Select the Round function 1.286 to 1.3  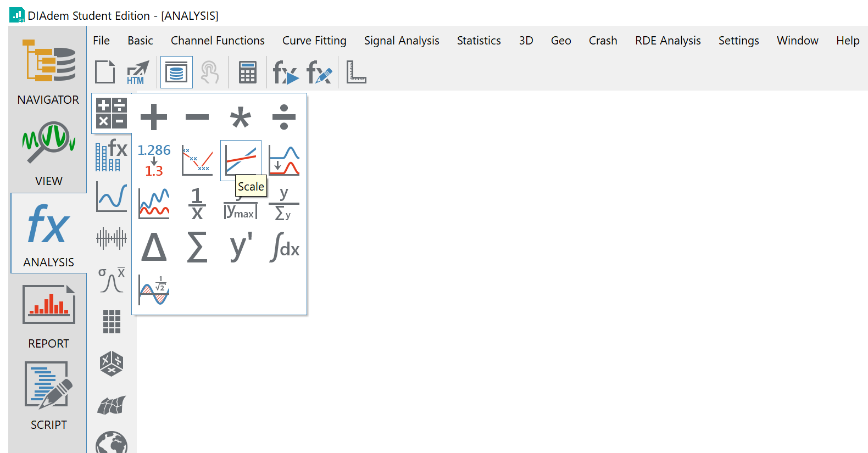tap(154, 160)
